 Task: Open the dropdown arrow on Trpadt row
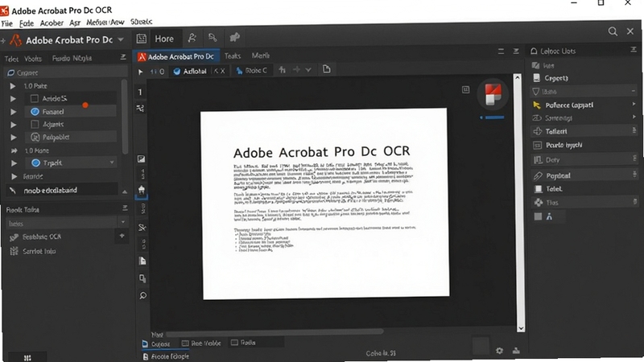(112, 163)
